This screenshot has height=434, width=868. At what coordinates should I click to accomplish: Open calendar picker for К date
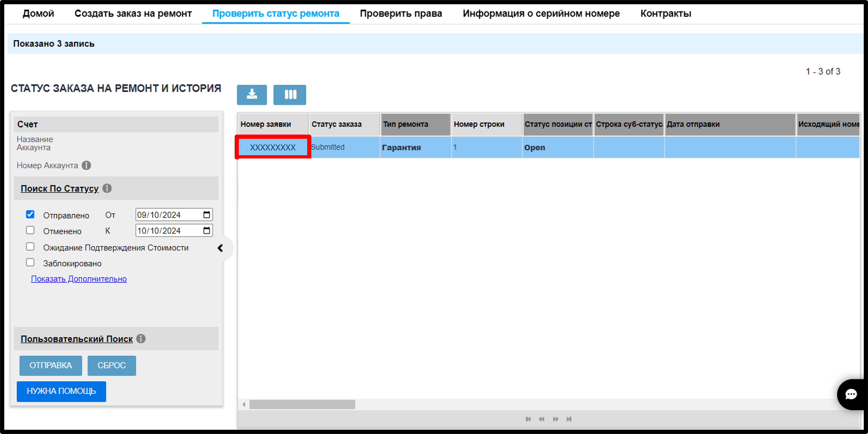[x=207, y=230]
